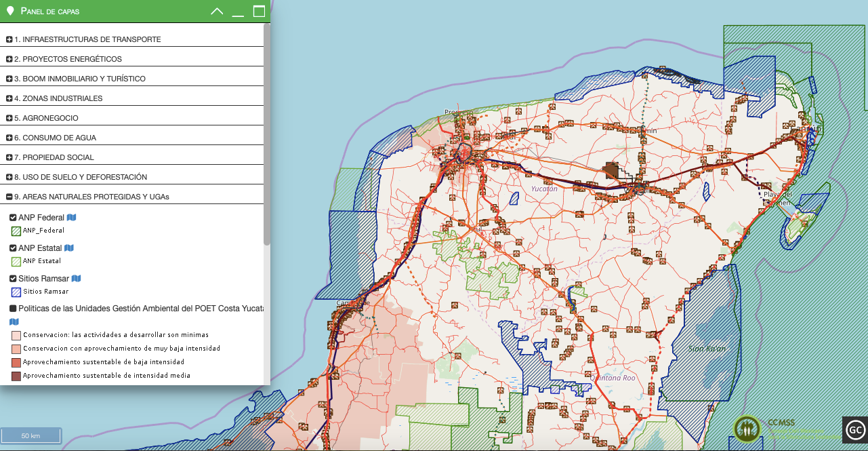Click the map icon beside ANP Estatal
Image resolution: width=868 pixels, height=451 pixels.
pos(68,248)
